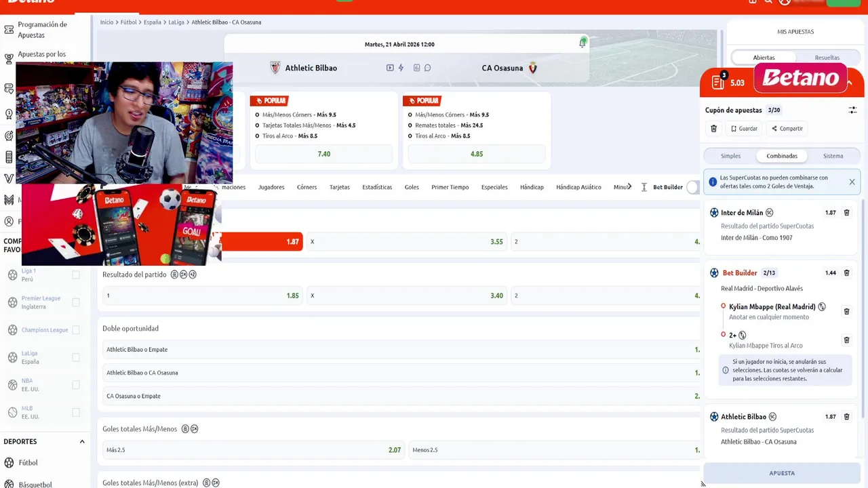The image size is (868, 488).
Task: Click the collapse markets icon beside Bet Builder
Action: coord(644,187)
